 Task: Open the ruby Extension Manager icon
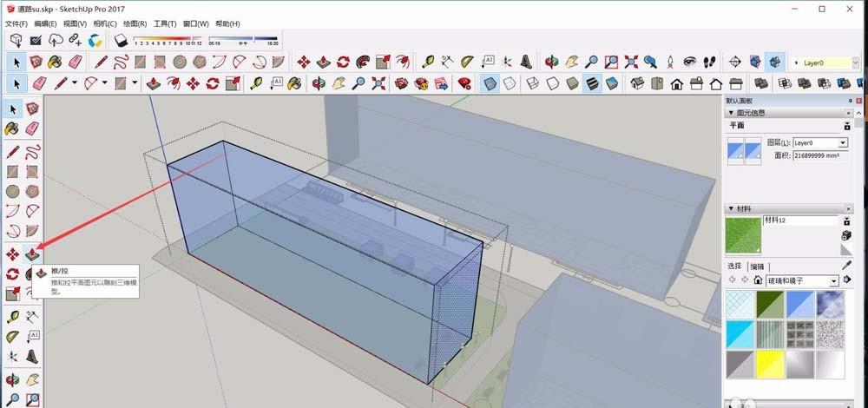[464, 83]
